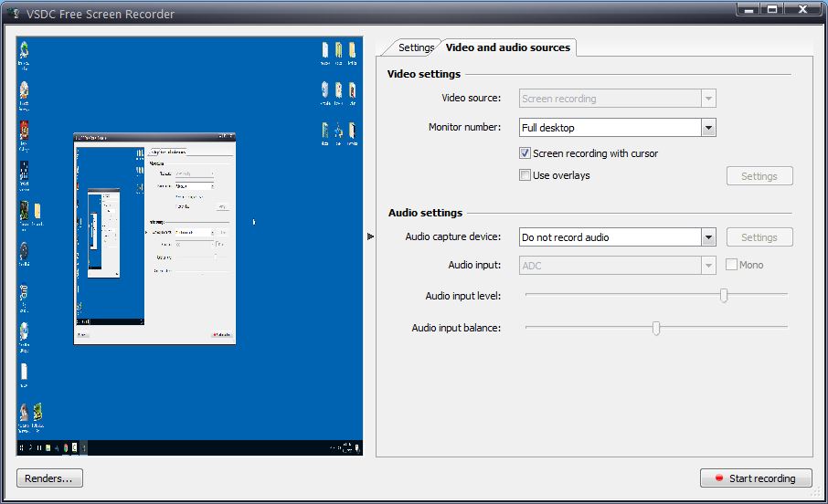Click the Video settings heading
This screenshot has height=504, width=828.
[x=424, y=74]
